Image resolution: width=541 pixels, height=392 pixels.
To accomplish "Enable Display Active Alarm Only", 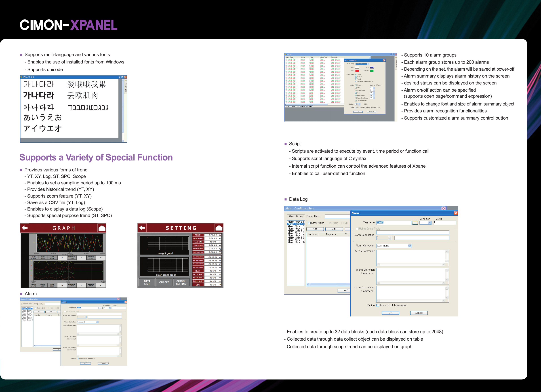I will pos(356,82).
